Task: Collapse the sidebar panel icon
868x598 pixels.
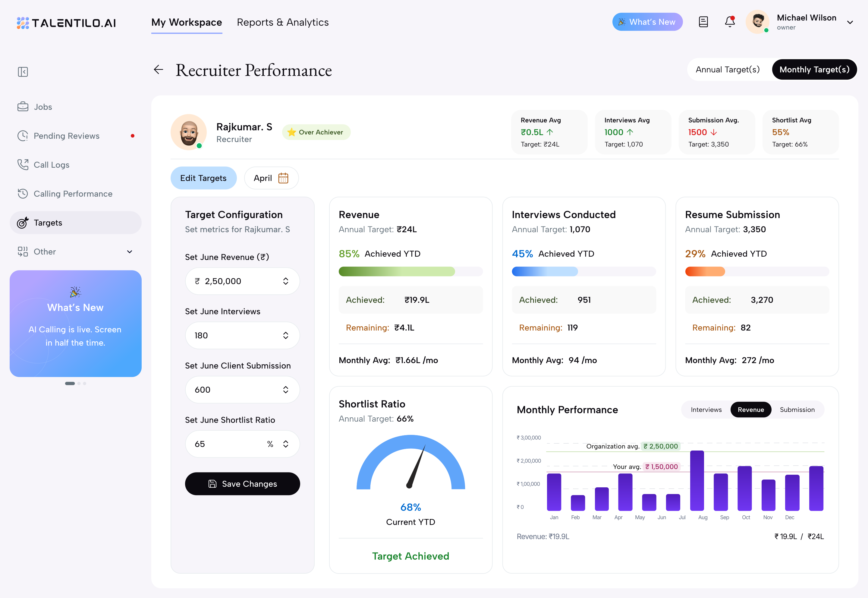Action: [23, 71]
